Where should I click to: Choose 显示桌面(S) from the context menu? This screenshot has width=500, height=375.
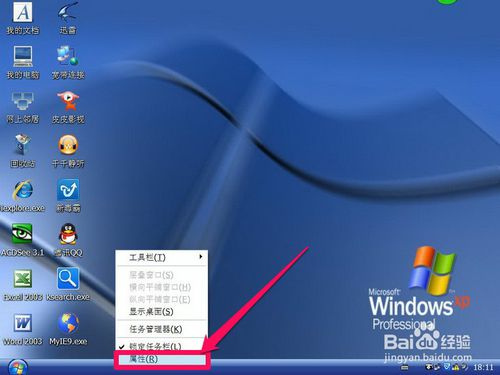(162, 312)
